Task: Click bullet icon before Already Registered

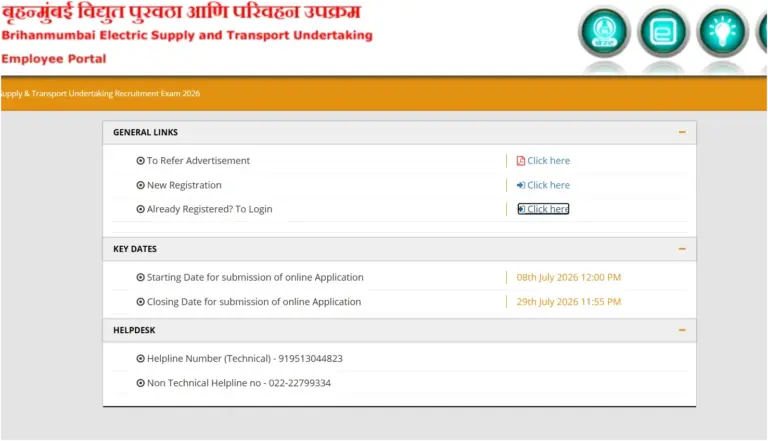Action: pos(141,209)
